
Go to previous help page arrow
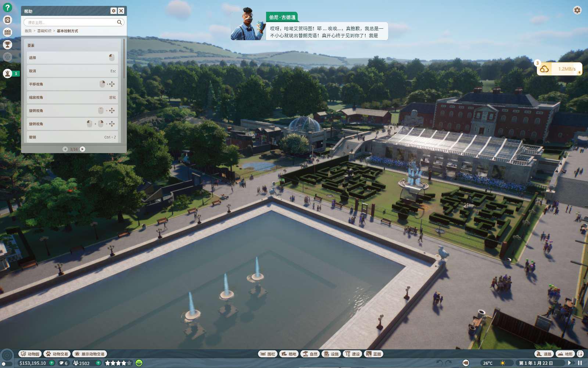point(65,149)
